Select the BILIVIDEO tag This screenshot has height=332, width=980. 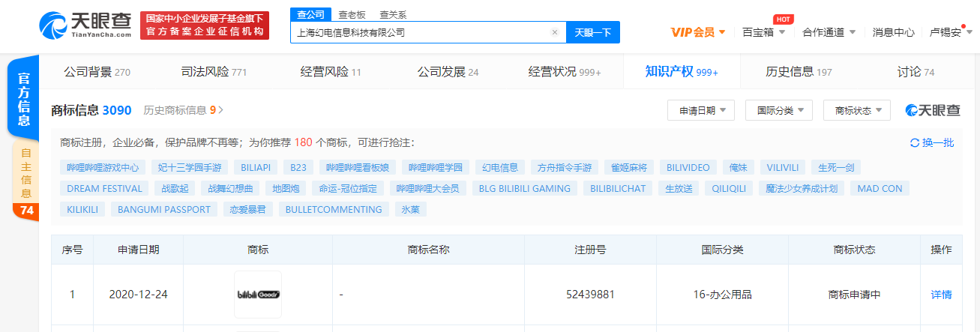tap(688, 167)
